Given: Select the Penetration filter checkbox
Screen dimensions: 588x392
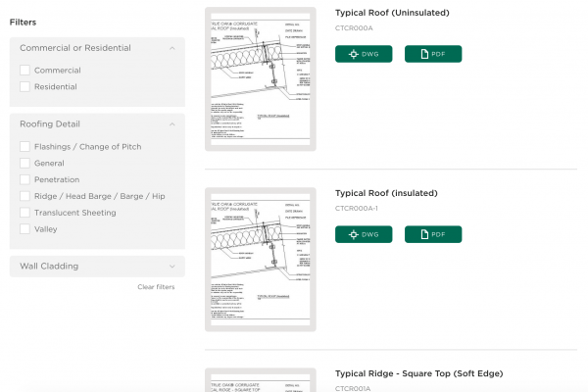Looking at the screenshot, I should tap(24, 179).
